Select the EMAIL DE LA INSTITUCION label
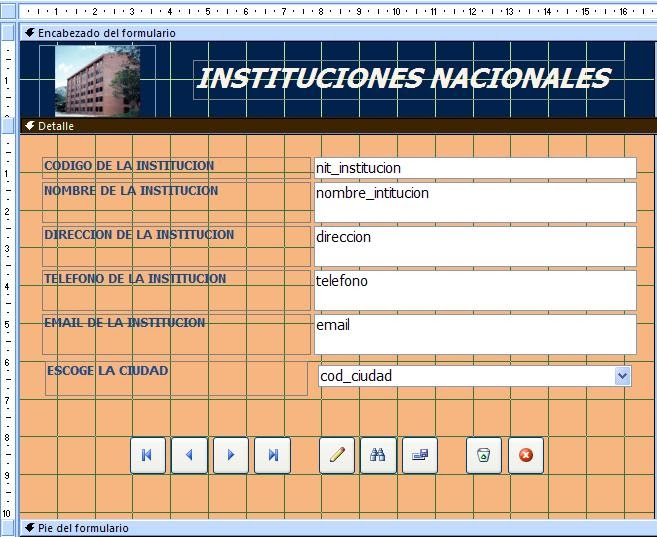The height and width of the screenshot is (537, 657). pos(176,334)
